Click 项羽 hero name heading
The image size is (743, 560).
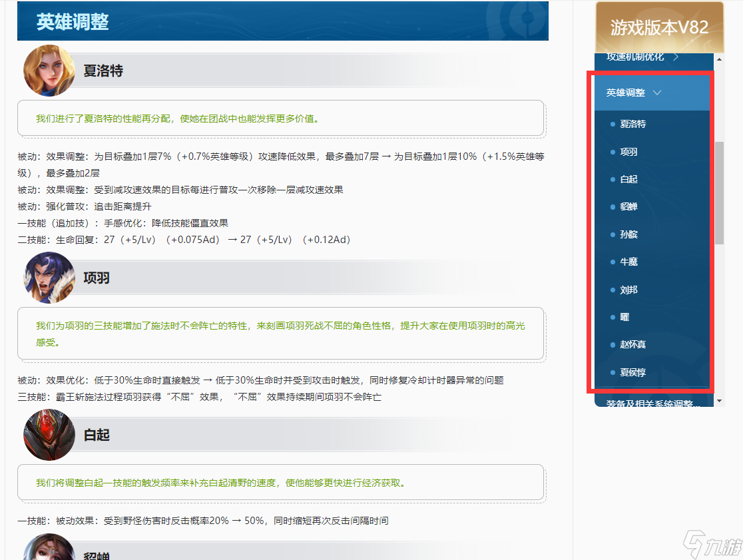click(97, 278)
